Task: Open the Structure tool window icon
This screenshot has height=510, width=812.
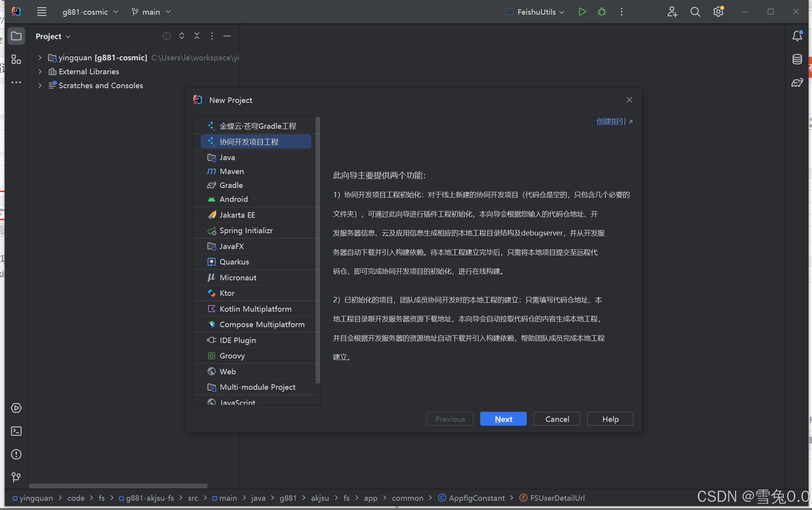Action: (16, 59)
